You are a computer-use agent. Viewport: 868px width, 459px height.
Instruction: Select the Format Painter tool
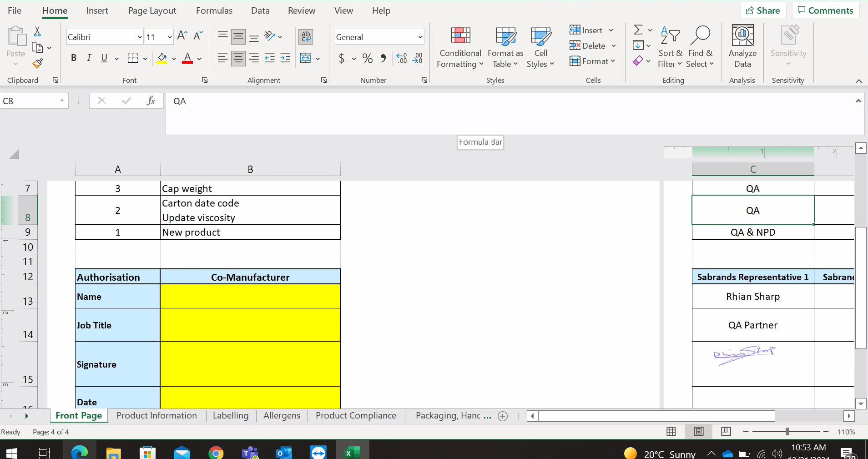(38, 63)
